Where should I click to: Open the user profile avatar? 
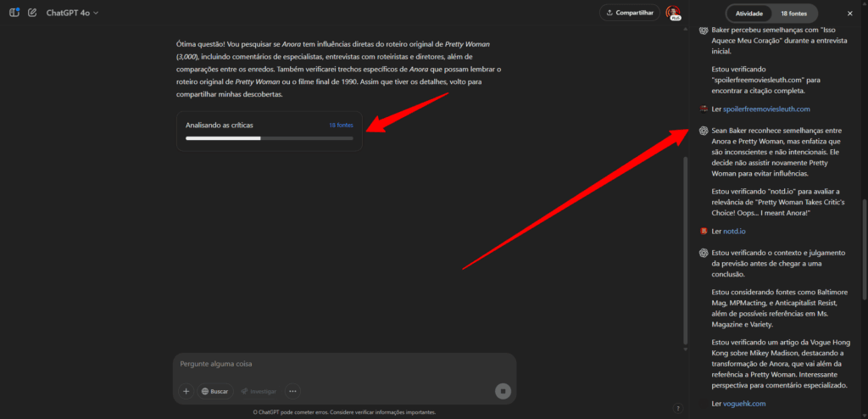(x=672, y=12)
